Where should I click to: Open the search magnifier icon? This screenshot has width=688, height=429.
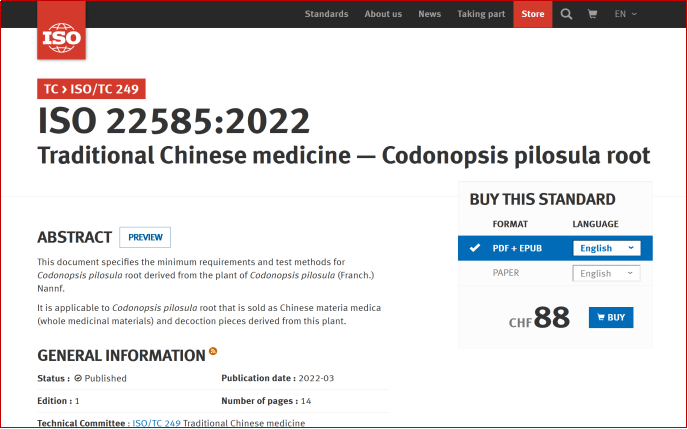pos(566,14)
